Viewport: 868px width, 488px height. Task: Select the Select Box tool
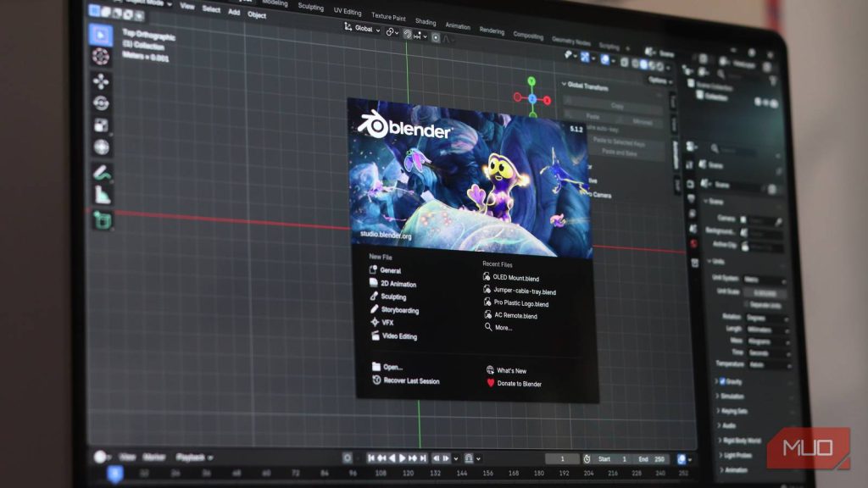coord(101,35)
